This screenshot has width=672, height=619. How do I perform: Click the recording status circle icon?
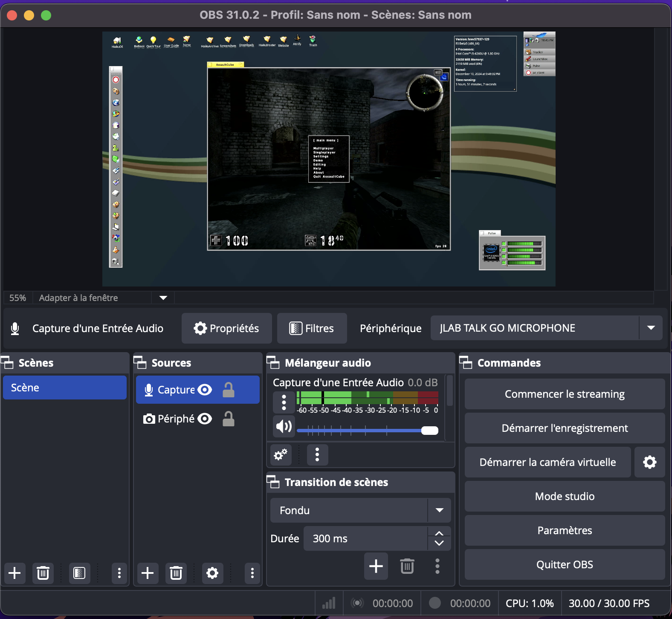(x=435, y=603)
